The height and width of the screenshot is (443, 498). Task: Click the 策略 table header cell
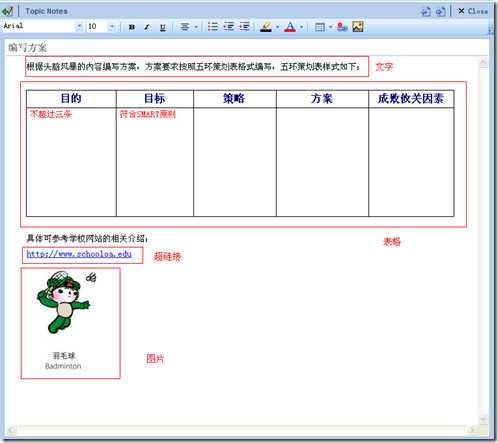click(234, 98)
